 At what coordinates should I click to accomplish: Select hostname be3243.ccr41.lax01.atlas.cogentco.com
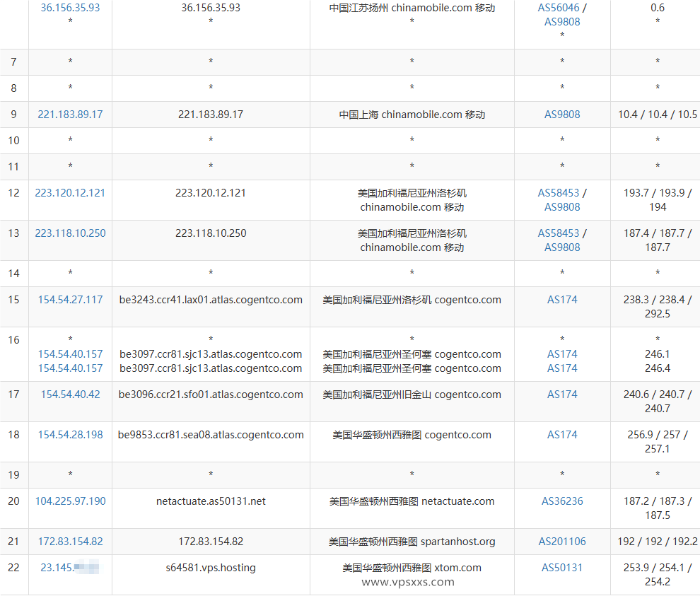pyautogui.click(x=211, y=300)
